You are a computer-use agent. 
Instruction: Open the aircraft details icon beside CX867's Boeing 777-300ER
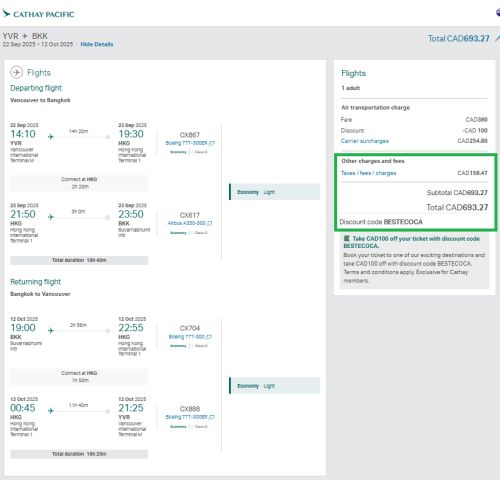[x=212, y=143]
